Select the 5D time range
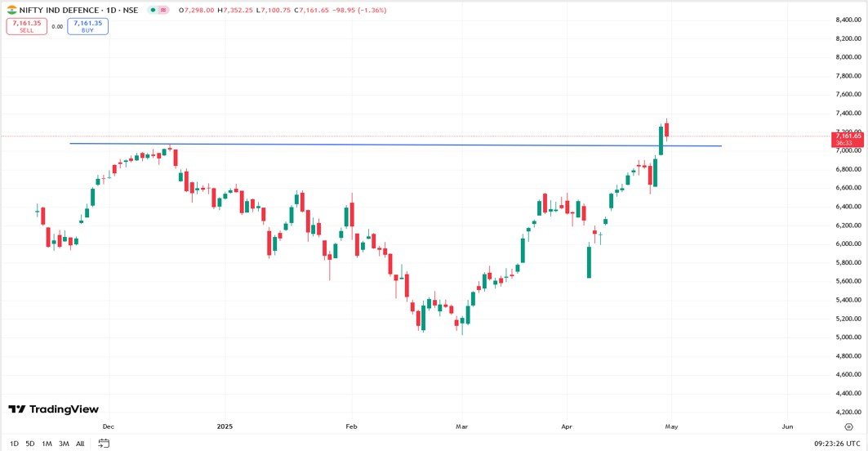Image resolution: width=868 pixels, height=451 pixels. pyautogui.click(x=30, y=444)
